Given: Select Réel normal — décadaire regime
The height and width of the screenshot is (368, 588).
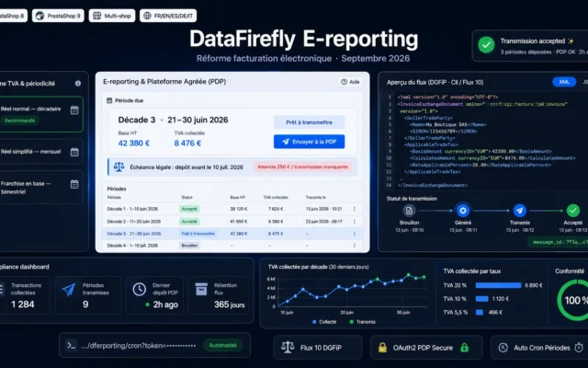Looking at the screenshot, I should 40,114.
